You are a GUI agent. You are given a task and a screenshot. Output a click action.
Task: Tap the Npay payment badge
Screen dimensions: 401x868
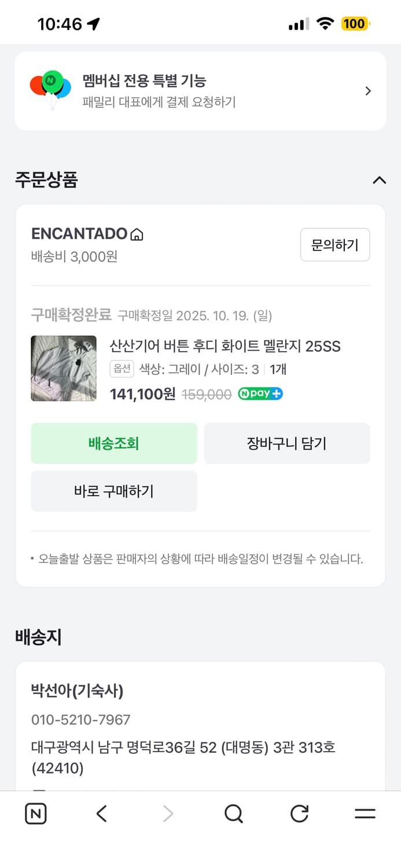pyautogui.click(x=260, y=394)
